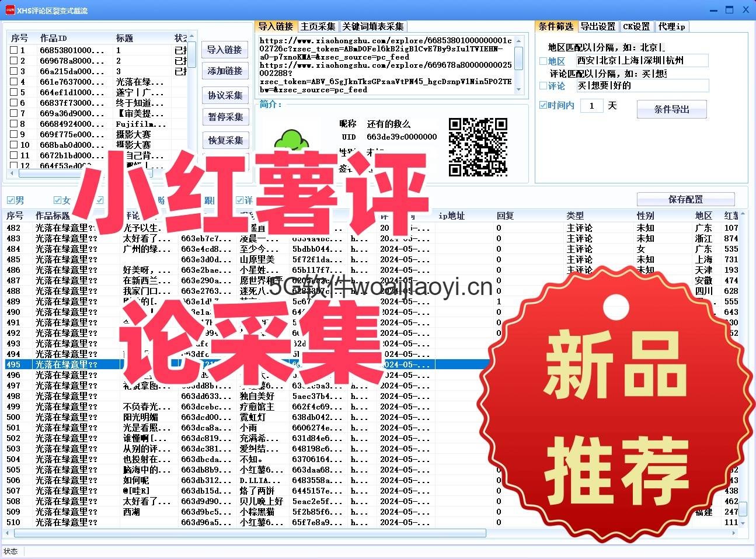Open the 导出设置 tab
756x559 pixels.
598,26
